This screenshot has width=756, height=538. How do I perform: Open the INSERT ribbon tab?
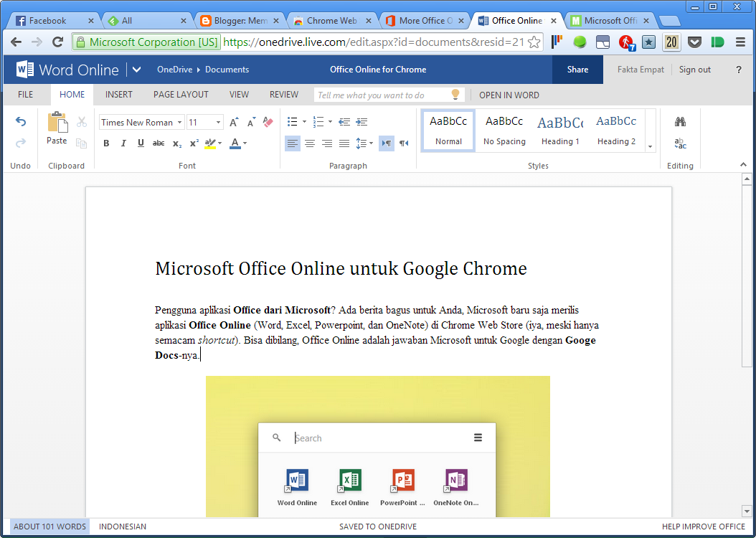[x=119, y=95]
